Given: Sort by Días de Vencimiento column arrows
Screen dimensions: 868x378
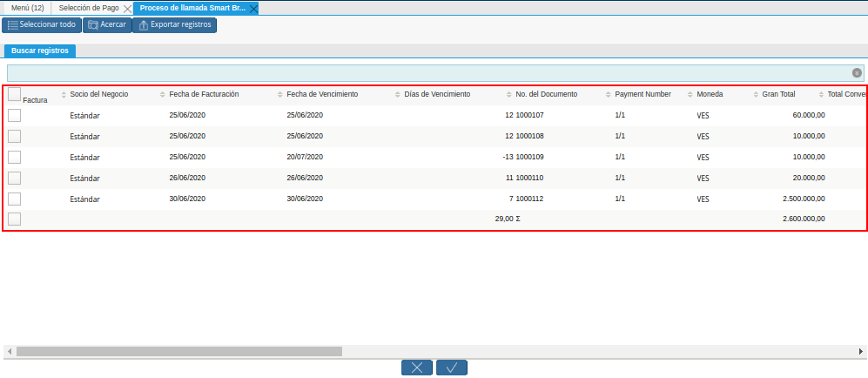Looking at the screenshot, I should [x=398, y=95].
